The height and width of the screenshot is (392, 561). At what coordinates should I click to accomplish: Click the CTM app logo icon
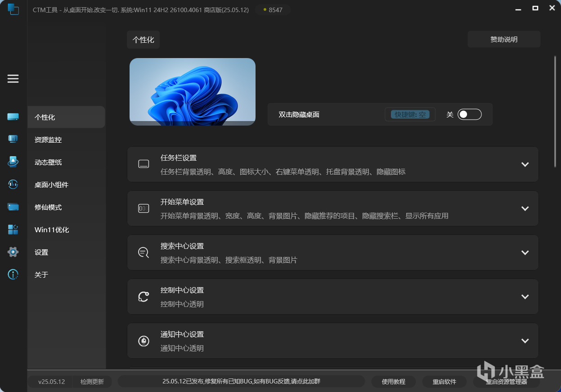(x=13, y=9)
